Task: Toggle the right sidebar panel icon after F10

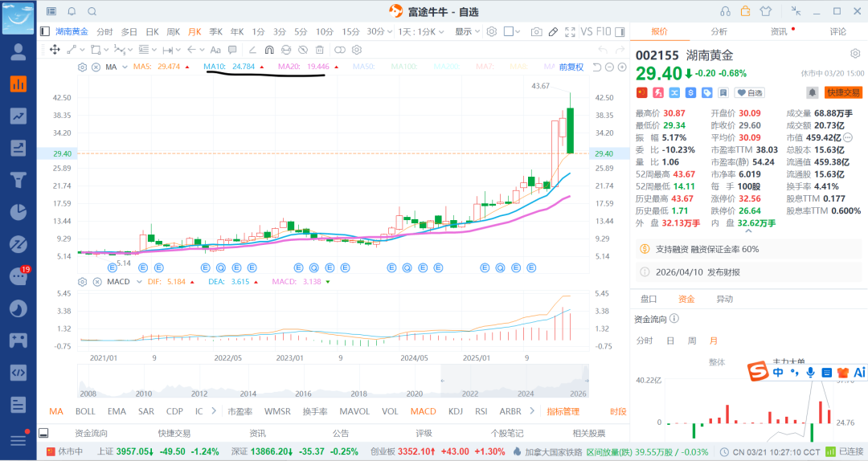Action: [x=620, y=32]
